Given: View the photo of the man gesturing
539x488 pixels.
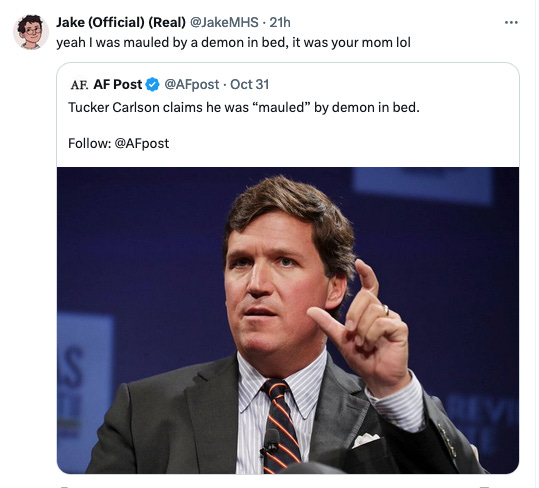Looking at the screenshot, I should [x=288, y=320].
